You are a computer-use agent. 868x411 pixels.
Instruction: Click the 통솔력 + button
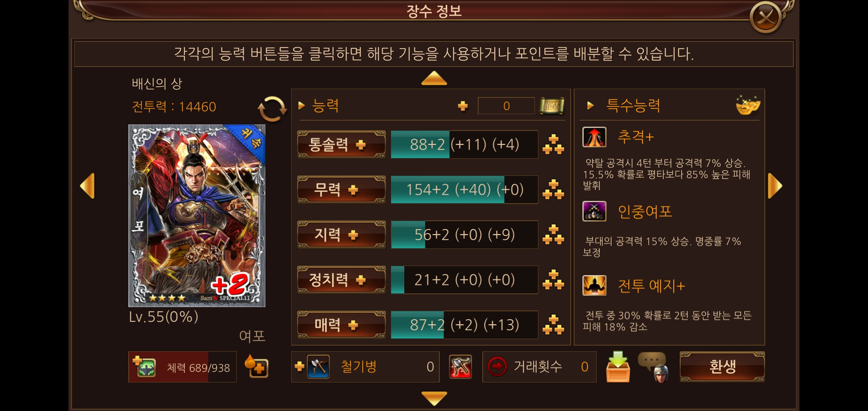point(341,144)
